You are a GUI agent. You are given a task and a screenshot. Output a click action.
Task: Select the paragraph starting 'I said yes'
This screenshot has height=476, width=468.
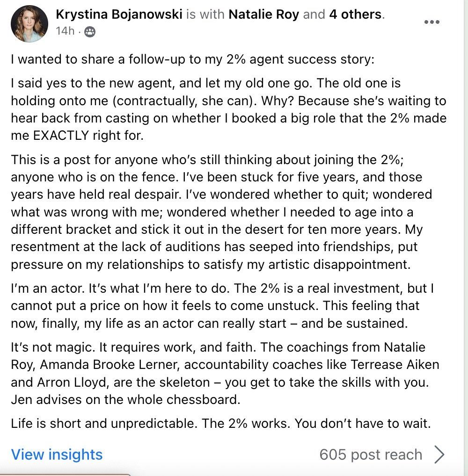[228, 109]
